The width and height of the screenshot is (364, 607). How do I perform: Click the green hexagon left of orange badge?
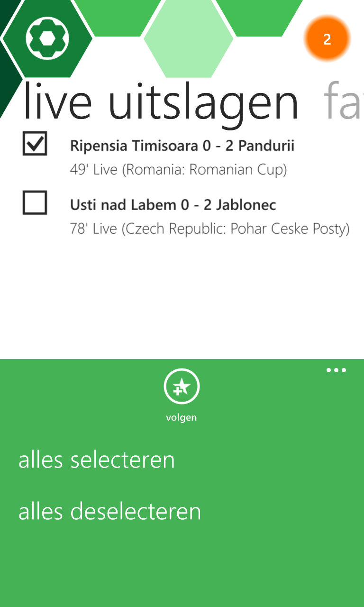258,17
